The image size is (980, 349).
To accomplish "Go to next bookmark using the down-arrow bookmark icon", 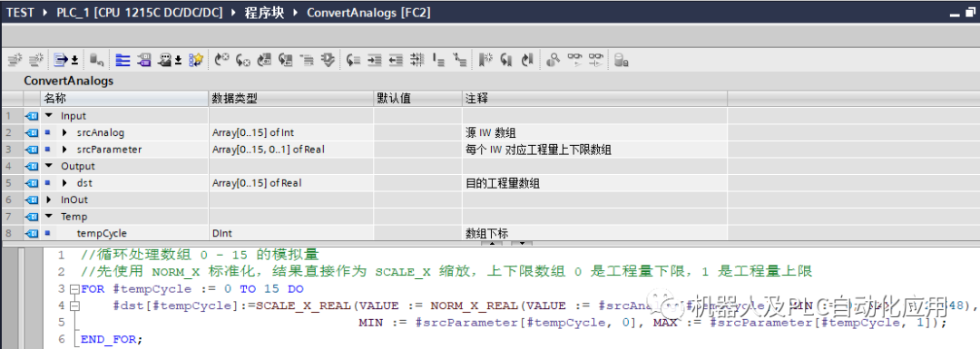I will point(507,59).
